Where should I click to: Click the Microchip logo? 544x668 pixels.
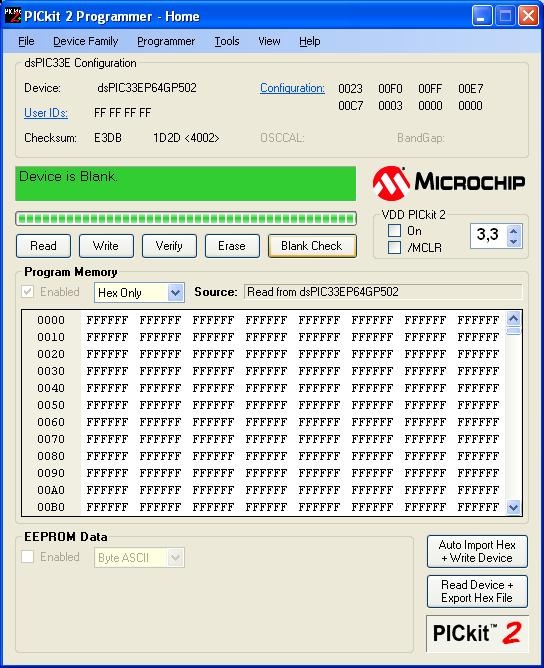click(x=449, y=183)
